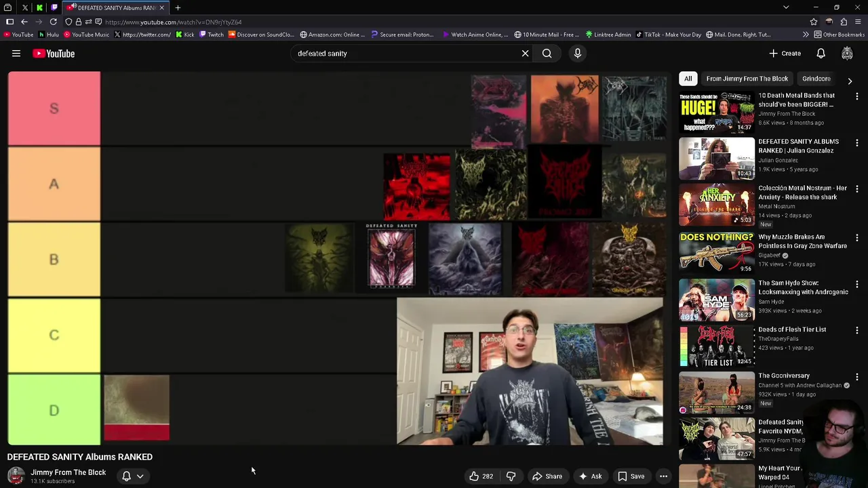Show more bookmarks overflow chevron
Screen dimensions: 868x488
coord(806,35)
